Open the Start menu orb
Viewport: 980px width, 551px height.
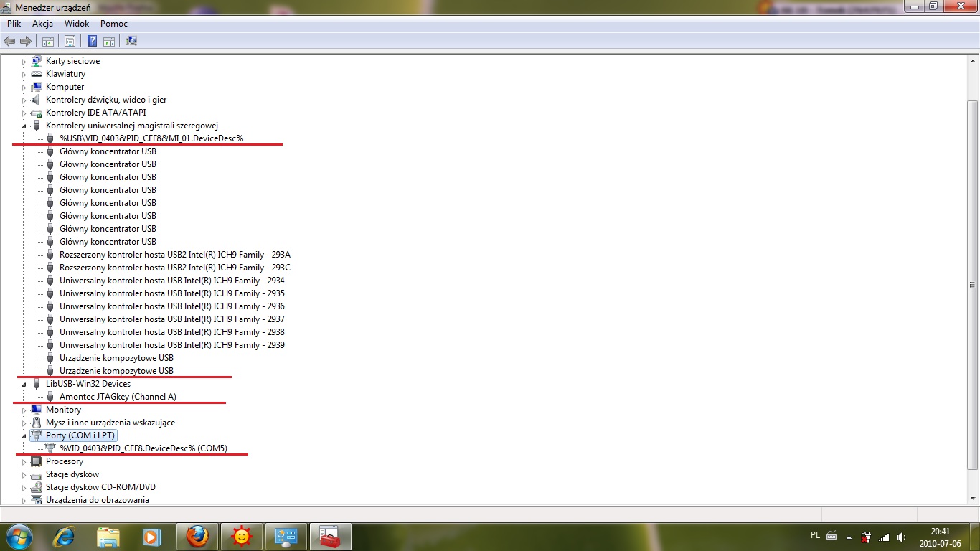[18, 536]
